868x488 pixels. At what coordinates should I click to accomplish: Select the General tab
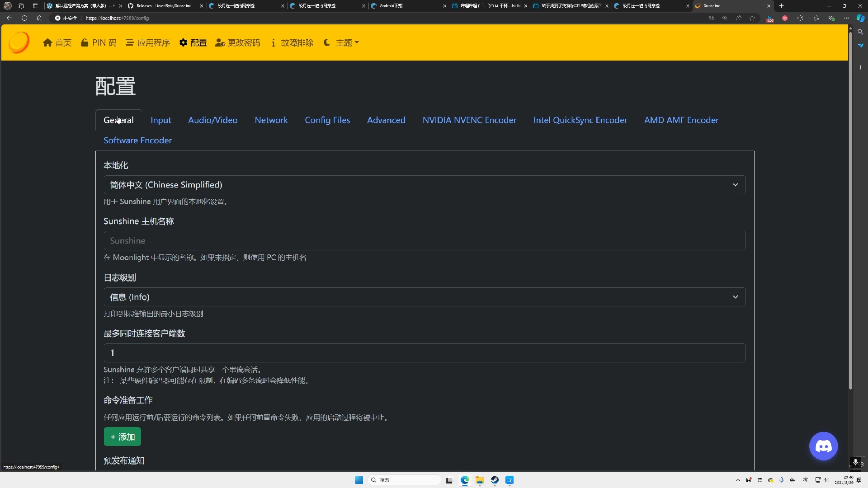[118, 120]
